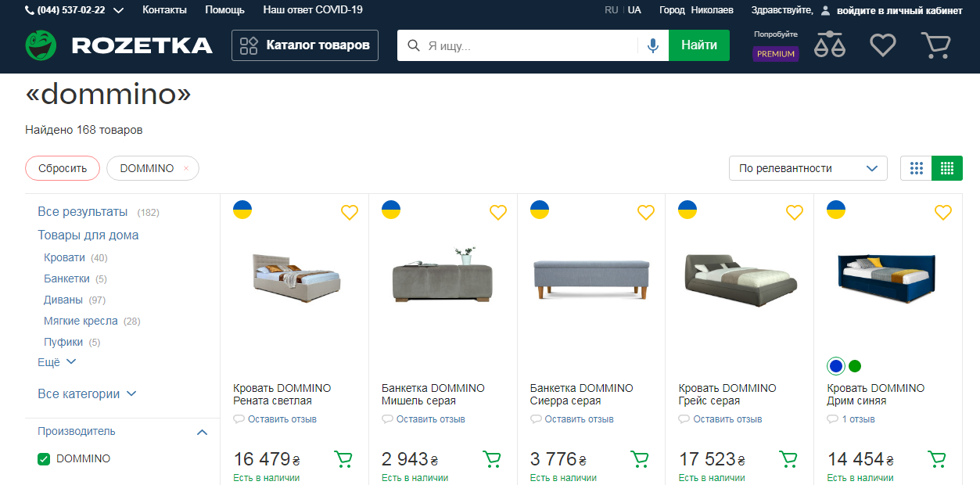Viewport: 980px width, 485px height.
Task: Add Банкетка DOMMINO Мишель to cart icon
Action: click(x=491, y=459)
